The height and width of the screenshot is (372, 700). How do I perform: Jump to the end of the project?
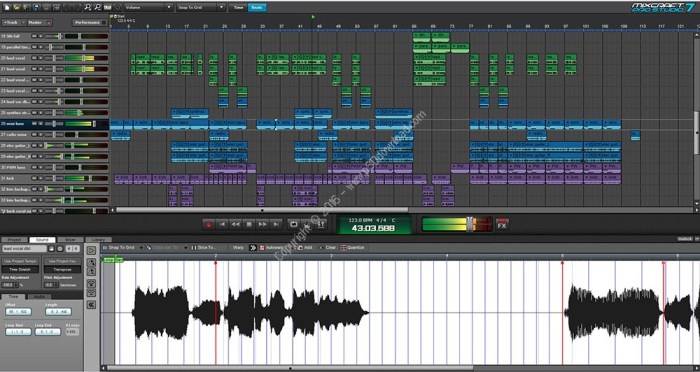click(276, 225)
